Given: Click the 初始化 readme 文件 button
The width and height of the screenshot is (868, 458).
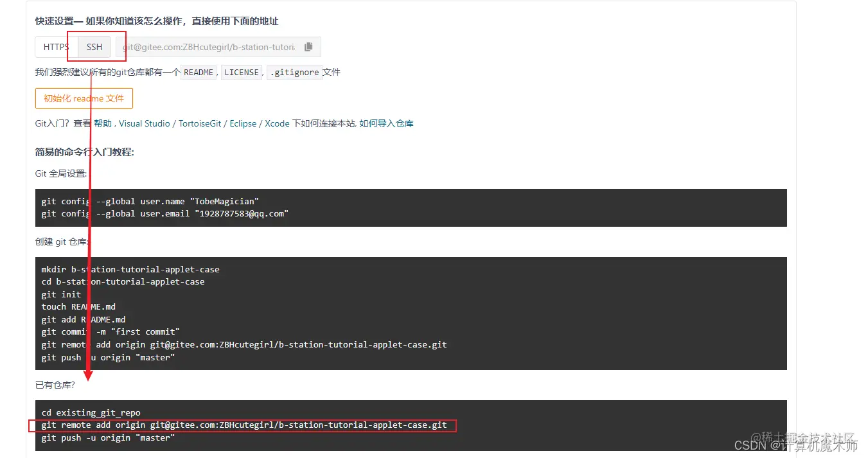Looking at the screenshot, I should click(84, 98).
